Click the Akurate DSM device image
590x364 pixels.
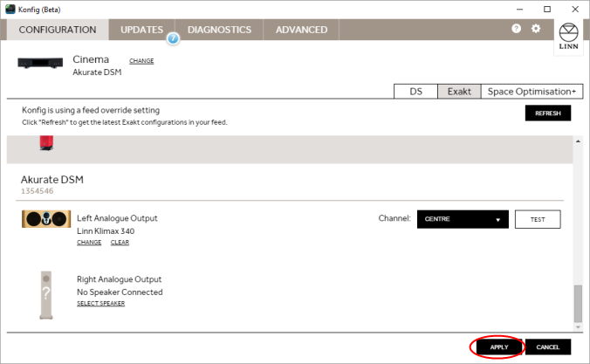point(40,63)
